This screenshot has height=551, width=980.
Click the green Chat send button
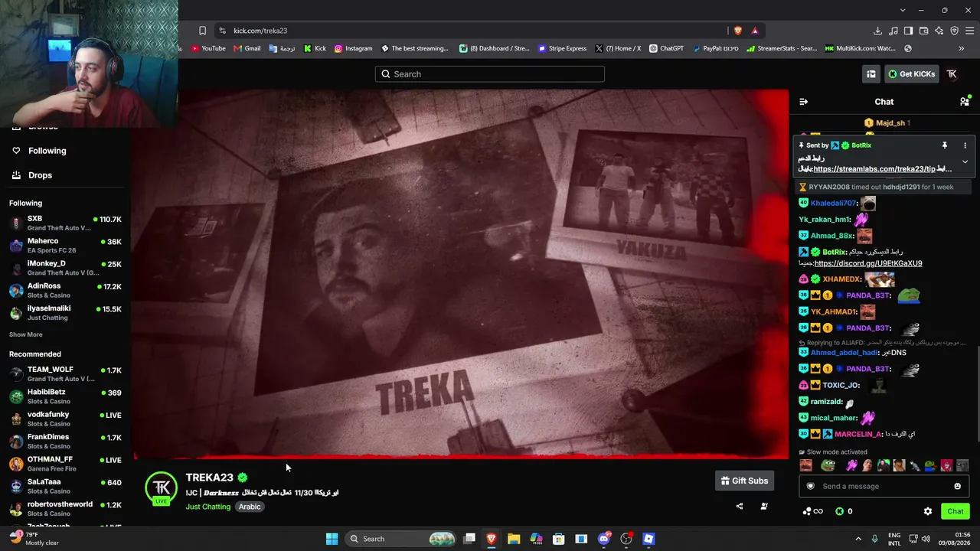click(955, 511)
